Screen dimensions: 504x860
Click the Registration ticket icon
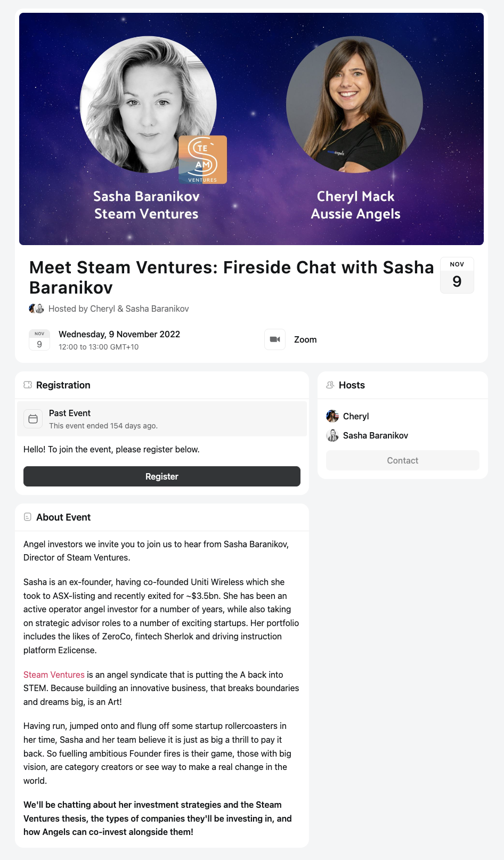point(28,385)
